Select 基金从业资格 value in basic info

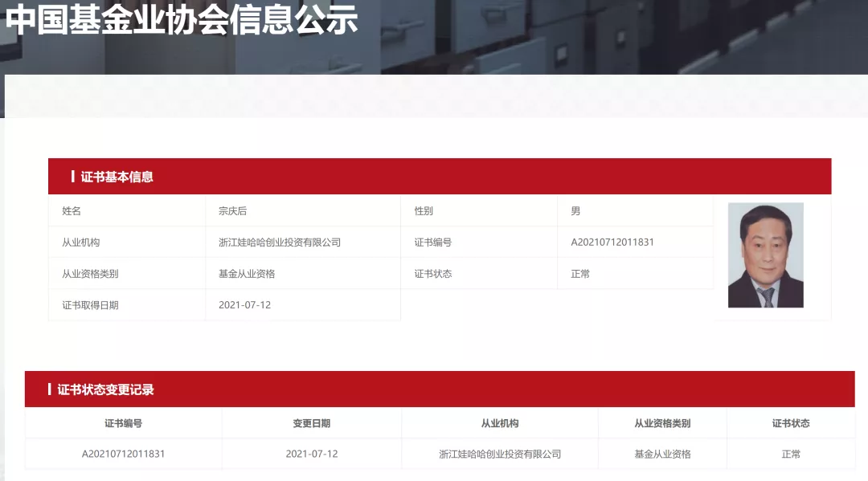click(247, 274)
